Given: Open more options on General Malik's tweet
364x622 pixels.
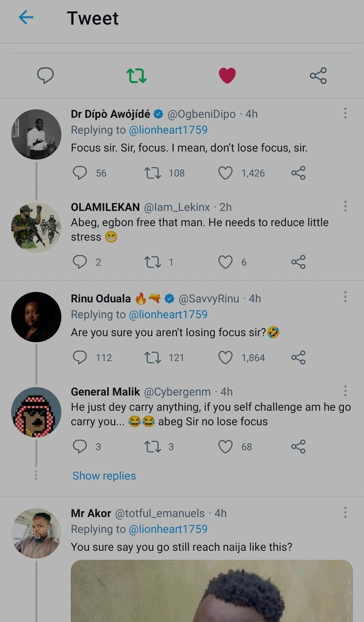Looking at the screenshot, I should click(x=345, y=391).
